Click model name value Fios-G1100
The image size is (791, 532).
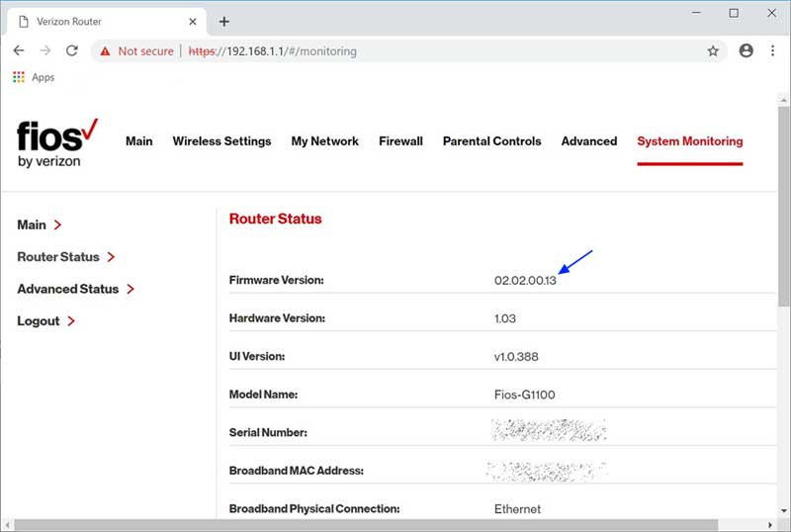(x=525, y=395)
